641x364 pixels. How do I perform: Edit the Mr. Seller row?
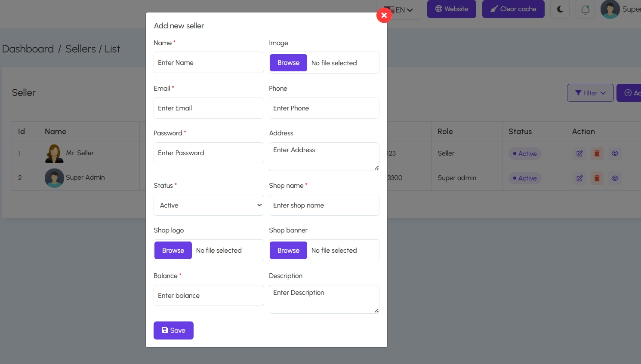[579, 153]
